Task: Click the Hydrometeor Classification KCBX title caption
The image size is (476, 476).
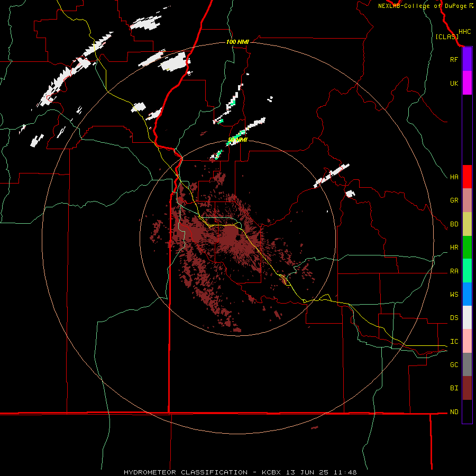Action: (240, 472)
